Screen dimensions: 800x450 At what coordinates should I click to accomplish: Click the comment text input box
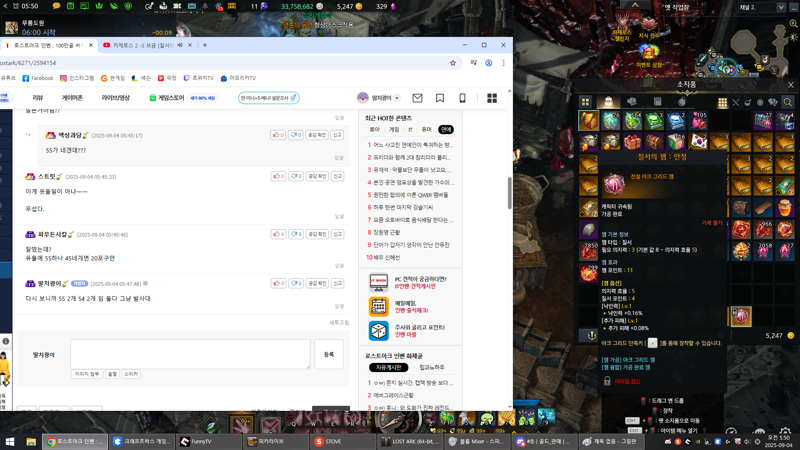pyautogui.click(x=190, y=354)
